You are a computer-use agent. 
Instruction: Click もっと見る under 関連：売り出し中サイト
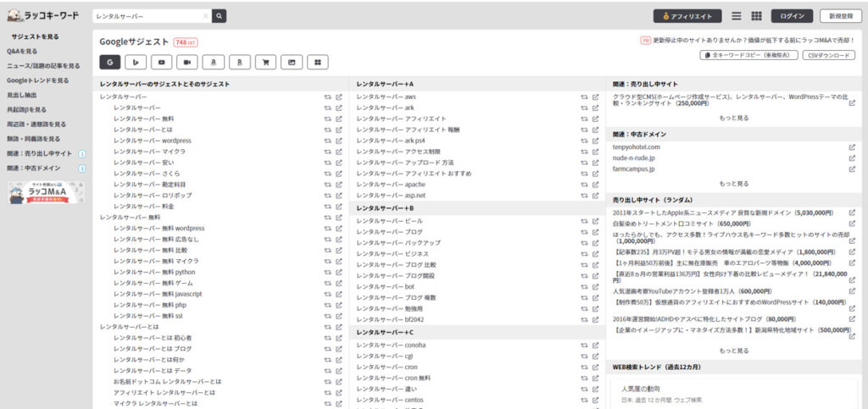(x=734, y=118)
